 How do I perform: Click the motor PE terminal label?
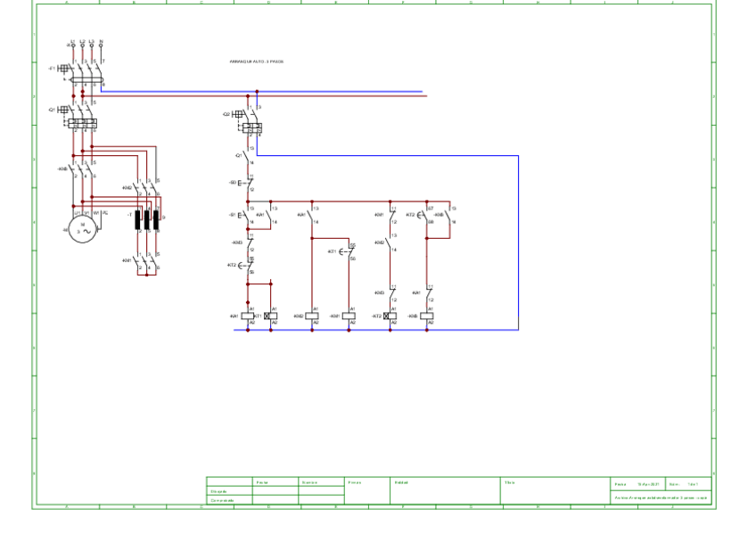tap(105, 212)
